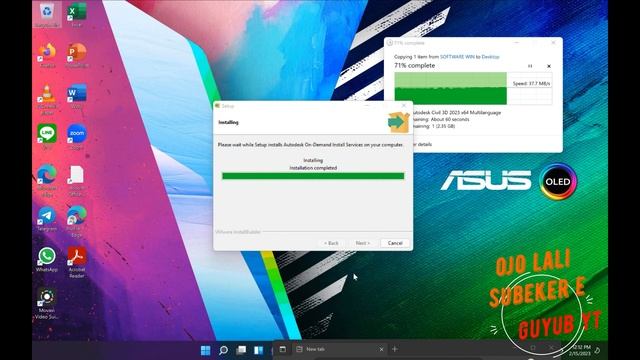Close the New tab browser tab
Image resolution: width=640 pixels, height=360 pixels.
pyautogui.click(x=381, y=349)
